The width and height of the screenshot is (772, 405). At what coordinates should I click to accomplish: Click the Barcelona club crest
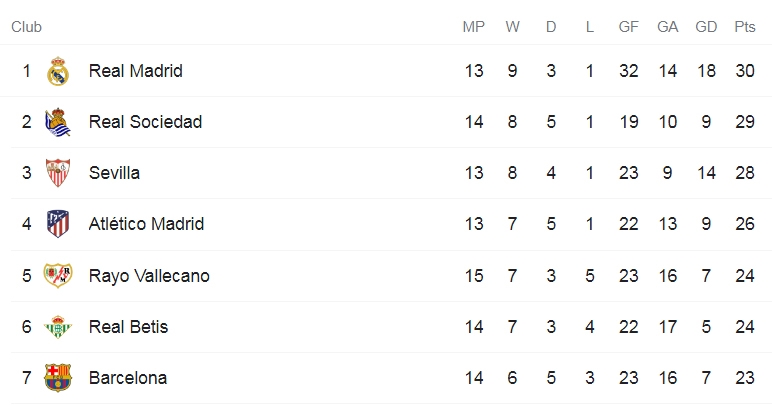(58, 378)
